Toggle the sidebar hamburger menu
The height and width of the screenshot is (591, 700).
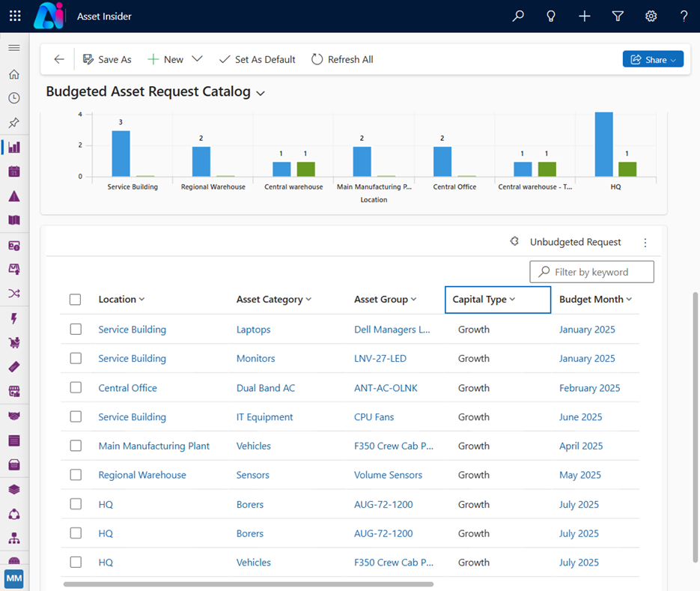[14, 48]
